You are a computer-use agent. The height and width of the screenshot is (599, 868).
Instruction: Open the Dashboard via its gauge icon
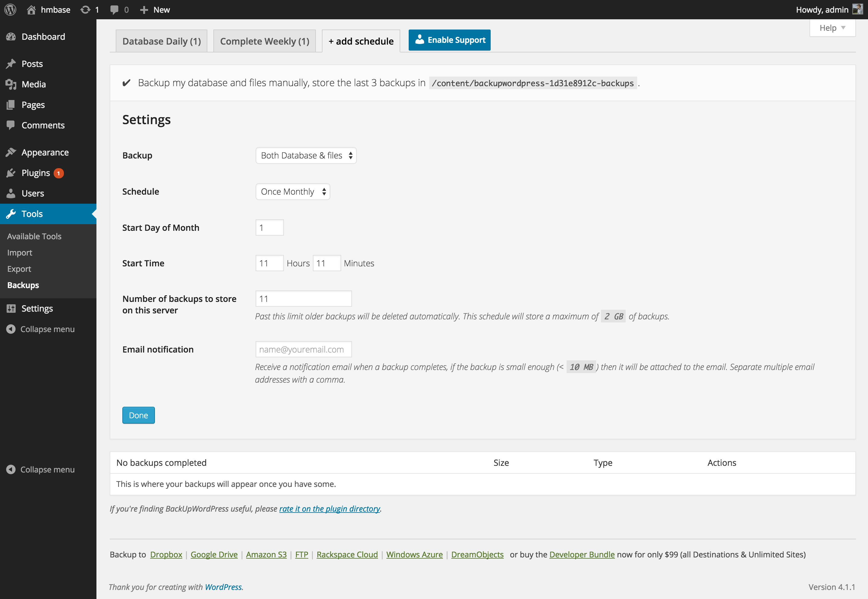pyautogui.click(x=11, y=36)
